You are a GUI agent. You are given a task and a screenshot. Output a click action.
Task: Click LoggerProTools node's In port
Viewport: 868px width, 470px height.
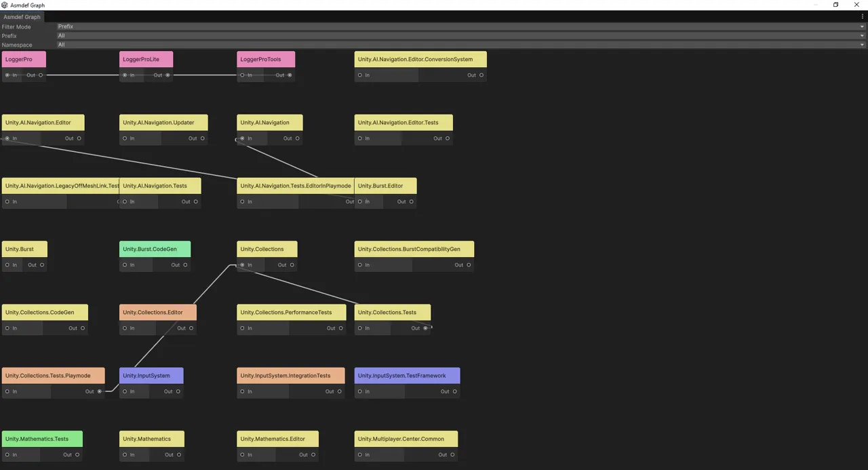click(x=242, y=75)
